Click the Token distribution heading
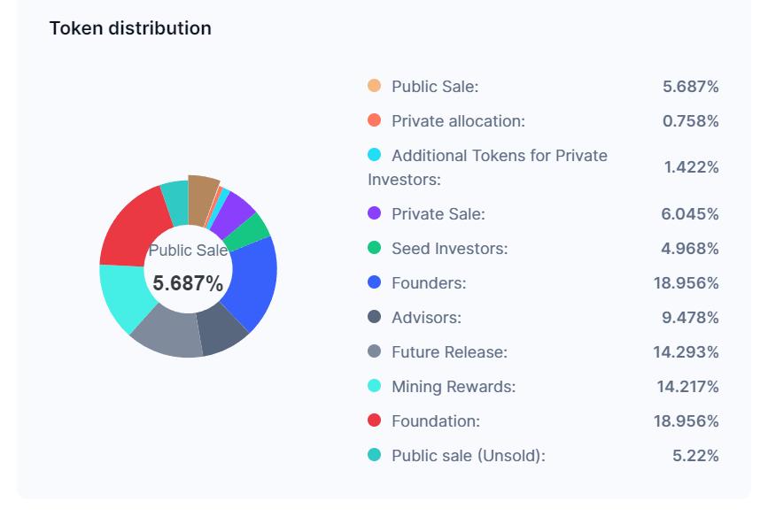Image resolution: width=768 pixels, height=532 pixels. (x=130, y=28)
